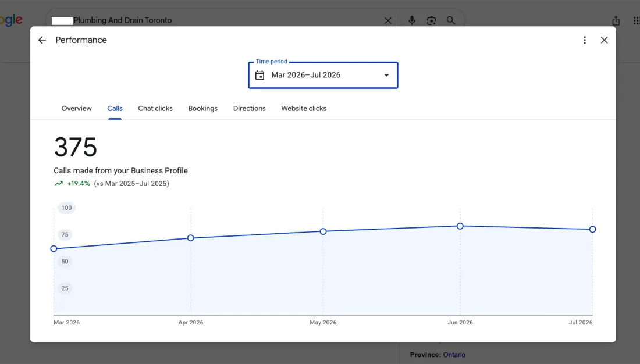Click the Jun 2026 axis label

pyautogui.click(x=460, y=322)
